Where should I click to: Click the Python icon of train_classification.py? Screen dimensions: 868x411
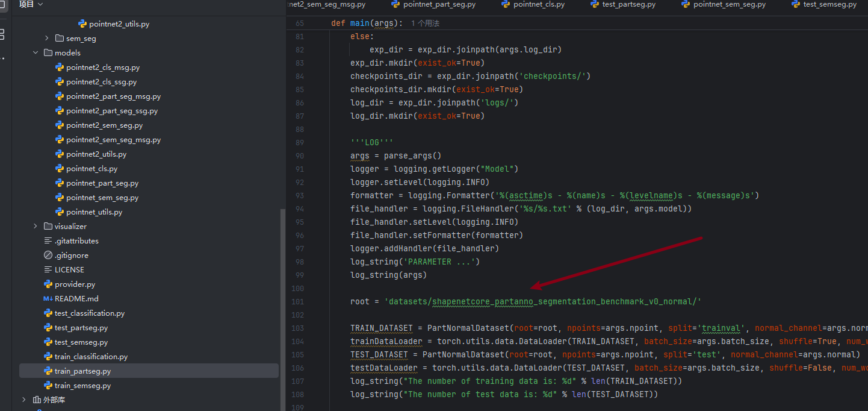click(48, 357)
